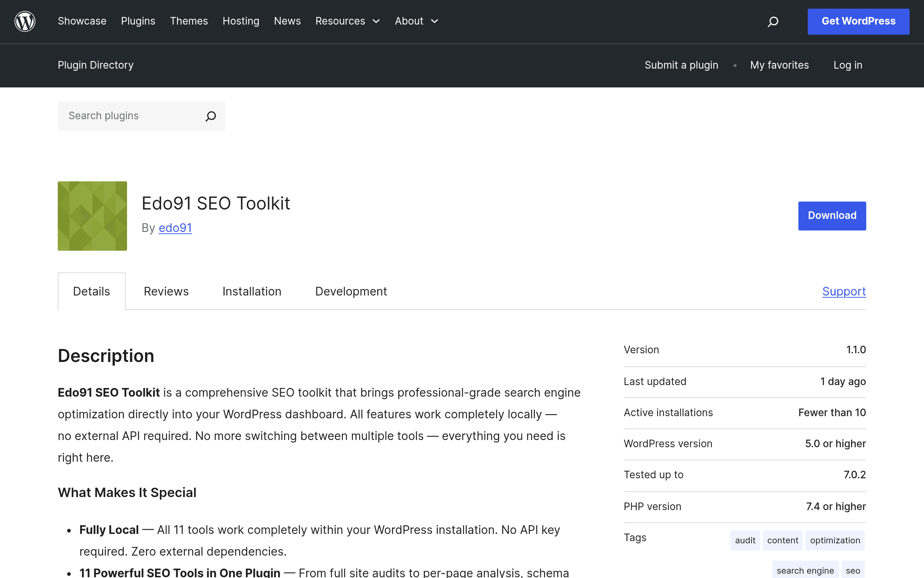
Task: Download the Edo91 SEO Toolkit plugin
Action: [832, 216]
